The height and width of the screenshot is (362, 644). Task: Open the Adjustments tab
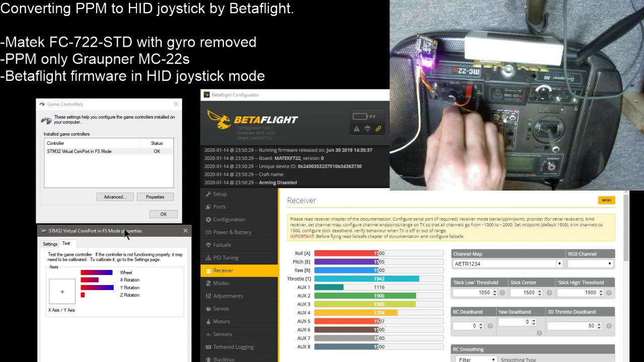pyautogui.click(x=239, y=296)
